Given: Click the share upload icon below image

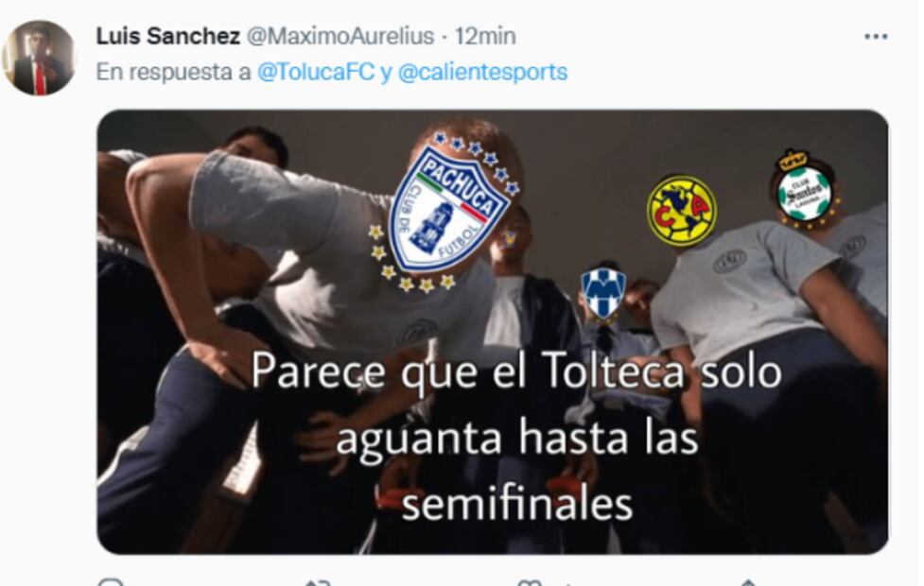Looking at the screenshot, I should point(747,582).
